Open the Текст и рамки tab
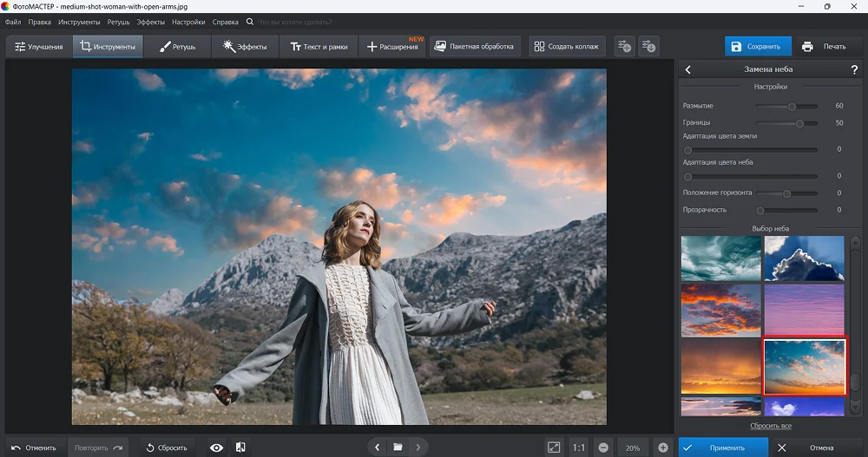Image resolution: width=868 pixels, height=457 pixels. (x=319, y=47)
